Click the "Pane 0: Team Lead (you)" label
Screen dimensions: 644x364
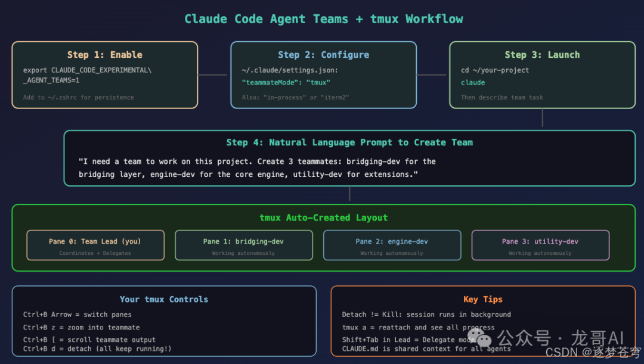[95, 242]
